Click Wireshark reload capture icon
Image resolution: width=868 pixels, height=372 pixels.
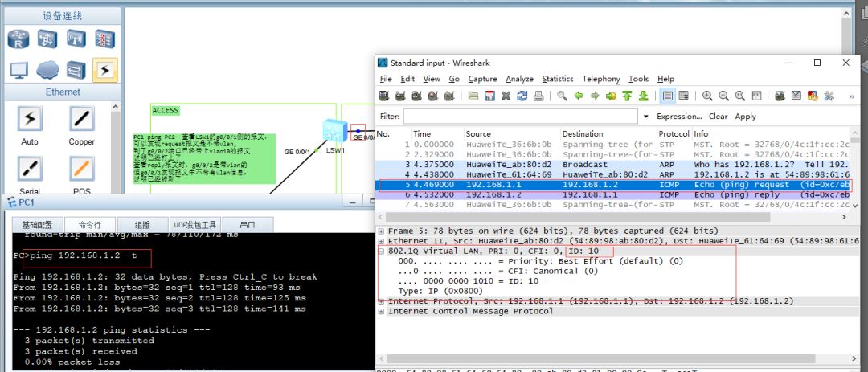click(x=522, y=96)
